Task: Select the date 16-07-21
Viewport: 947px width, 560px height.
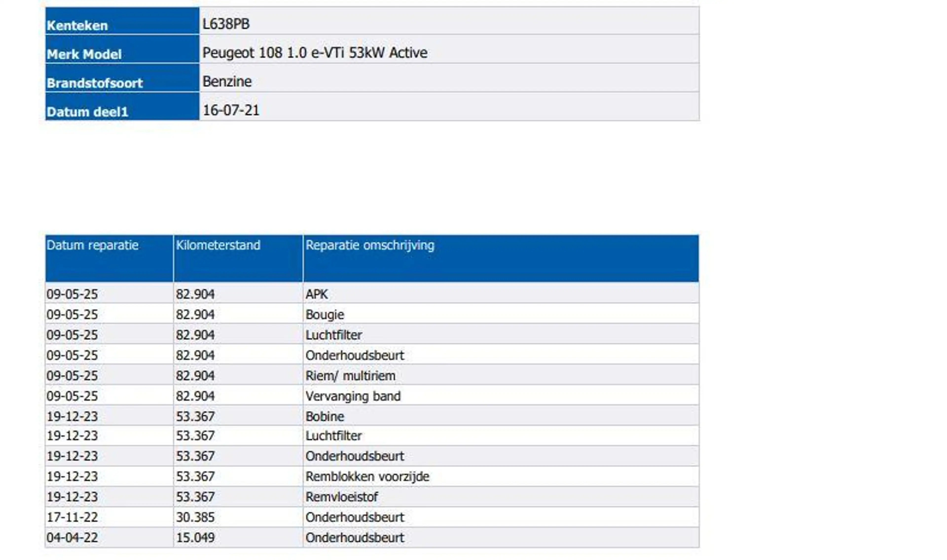Action: tap(231, 110)
